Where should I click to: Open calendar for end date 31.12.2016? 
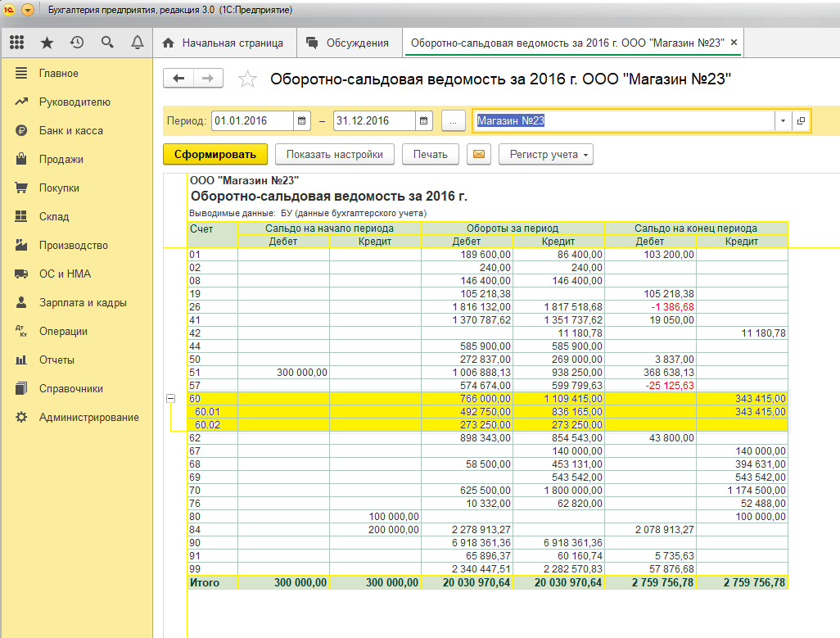point(424,120)
